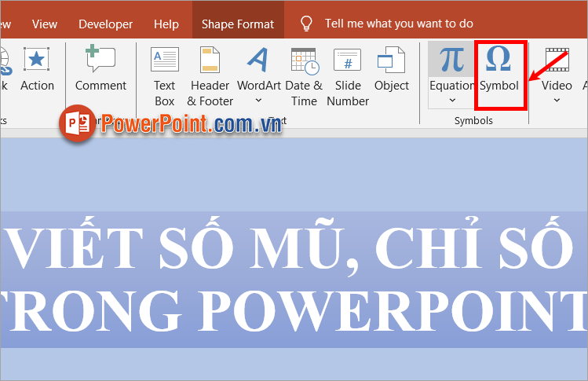Click the lightbulb Tell Me icon
Viewport: 588px width, 381px height.
point(306,24)
